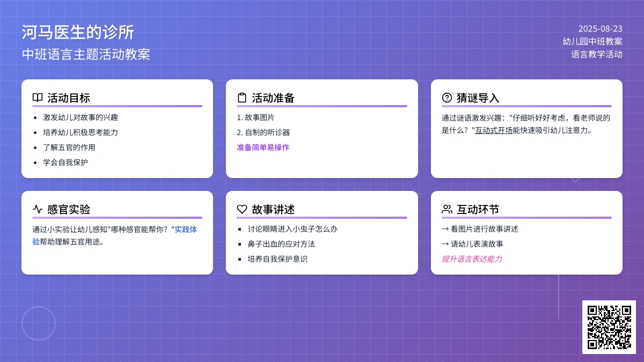The height and width of the screenshot is (362, 644).
Task: Click the bullet 讨论眼睛进入小虫子怎么办
Action: (x=292, y=228)
